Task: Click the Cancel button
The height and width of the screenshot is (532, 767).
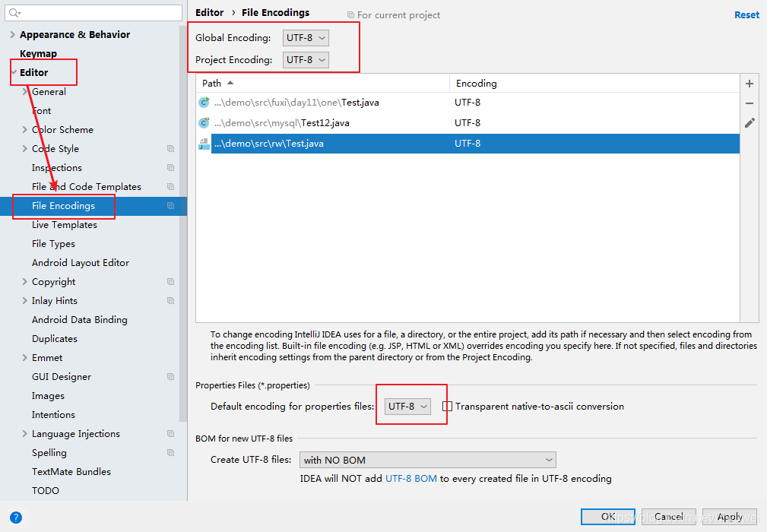Action: (669, 517)
